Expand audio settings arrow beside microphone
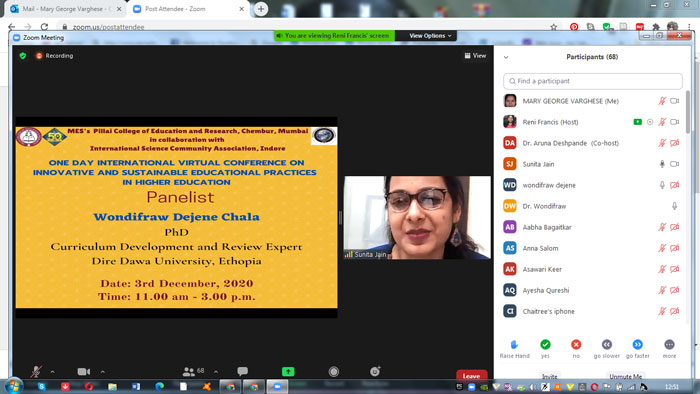The height and width of the screenshot is (394, 700). click(53, 372)
